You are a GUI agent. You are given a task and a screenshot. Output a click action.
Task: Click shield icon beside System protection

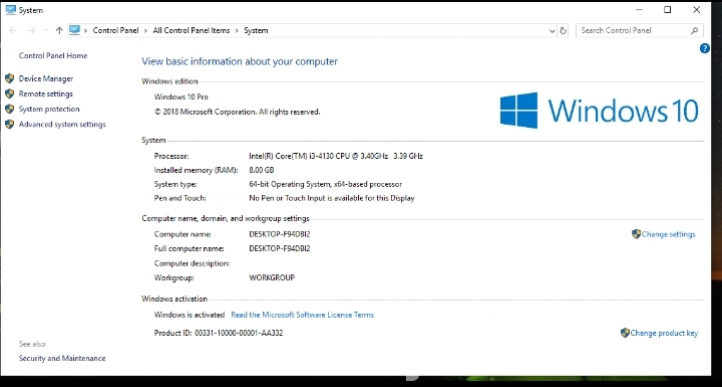click(10, 109)
